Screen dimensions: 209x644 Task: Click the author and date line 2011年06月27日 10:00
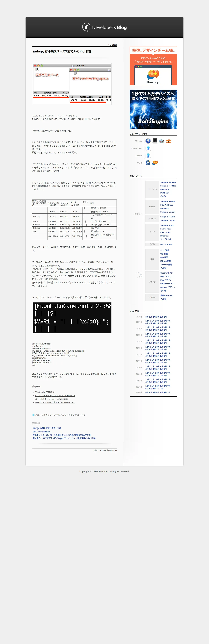(x=105, y=450)
